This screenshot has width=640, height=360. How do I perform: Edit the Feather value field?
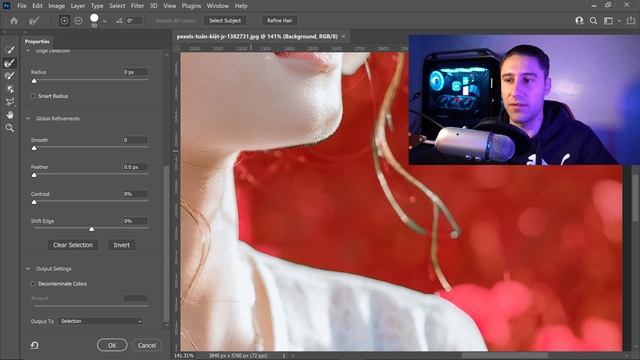coord(135,167)
